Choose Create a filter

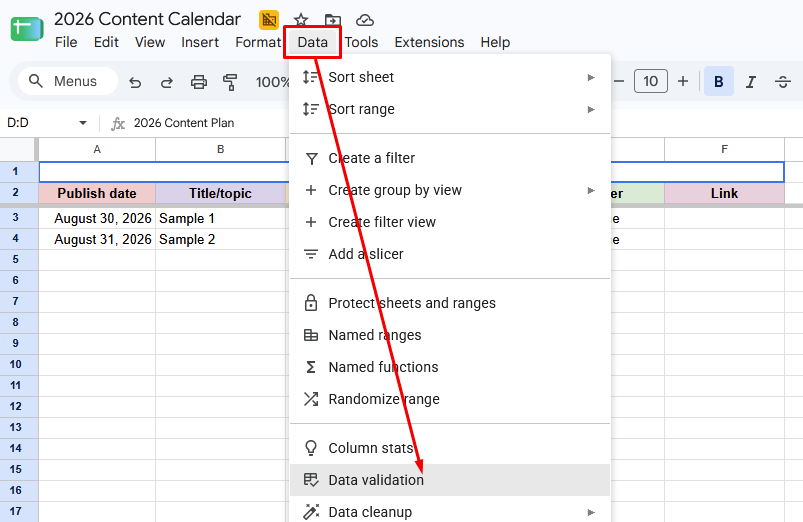coord(450,158)
